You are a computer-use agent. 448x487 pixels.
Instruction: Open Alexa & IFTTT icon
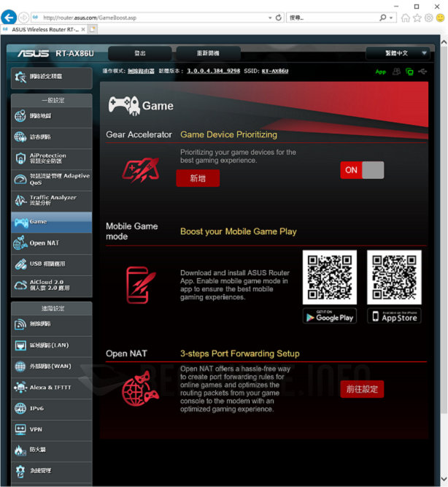tap(20, 388)
